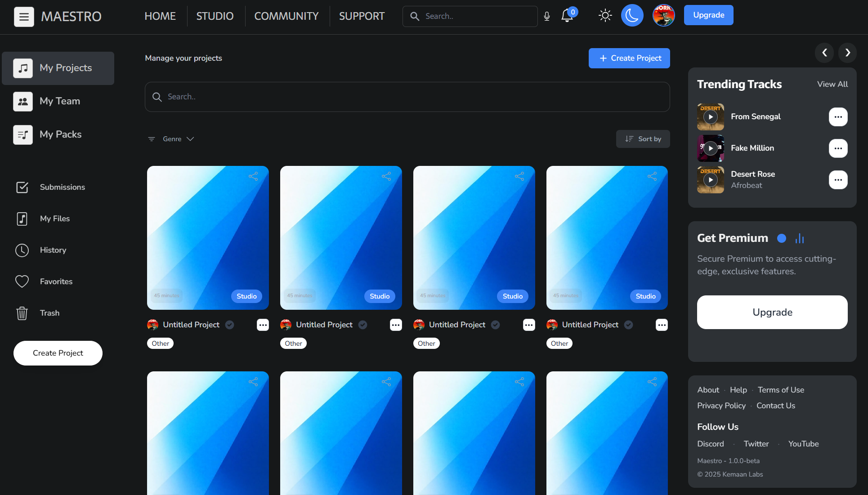868x495 pixels.
Task: Open the Trash
Action: click(x=49, y=313)
